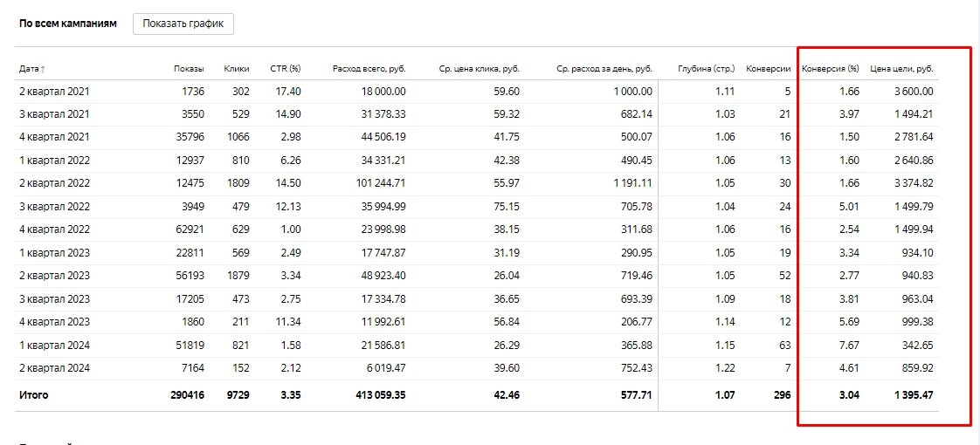Click the CTR (%) column header
The width and height of the screenshot is (980, 445).
point(283,68)
